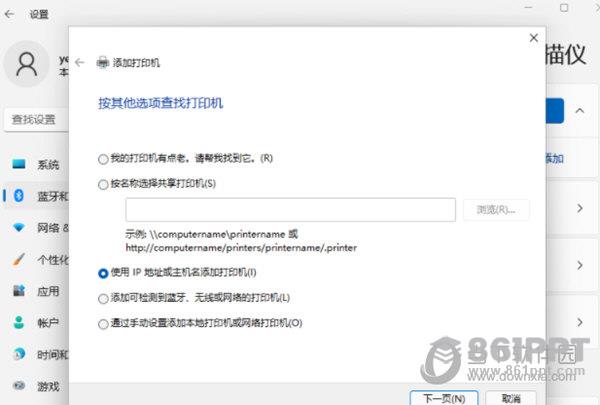The image size is (600, 405).
Task: Open the user account avatar
Action: pyautogui.click(x=27, y=66)
